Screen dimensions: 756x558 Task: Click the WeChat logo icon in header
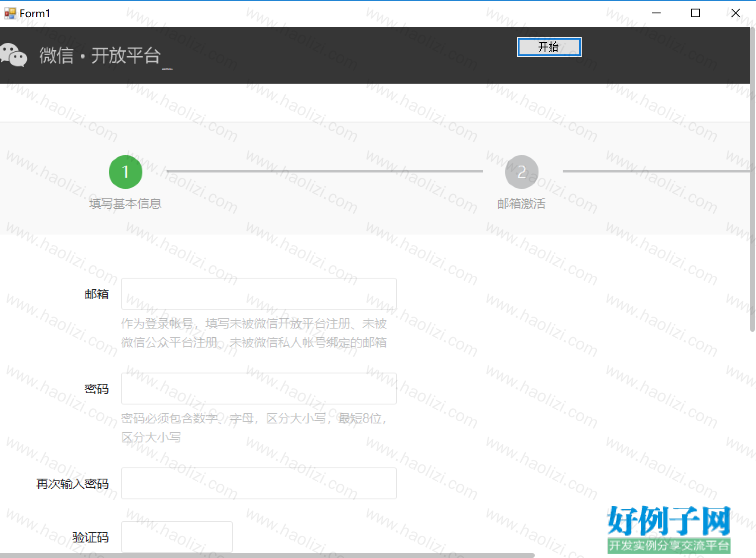13,55
